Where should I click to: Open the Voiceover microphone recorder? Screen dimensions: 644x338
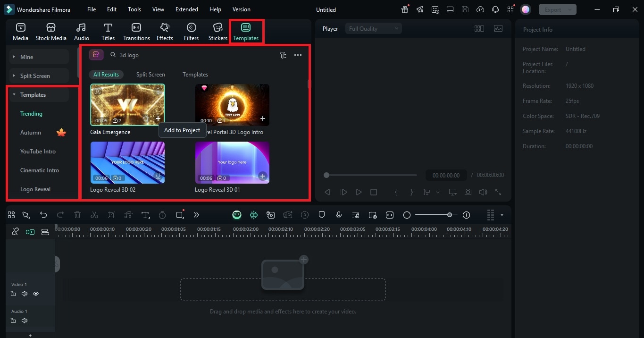(x=338, y=215)
